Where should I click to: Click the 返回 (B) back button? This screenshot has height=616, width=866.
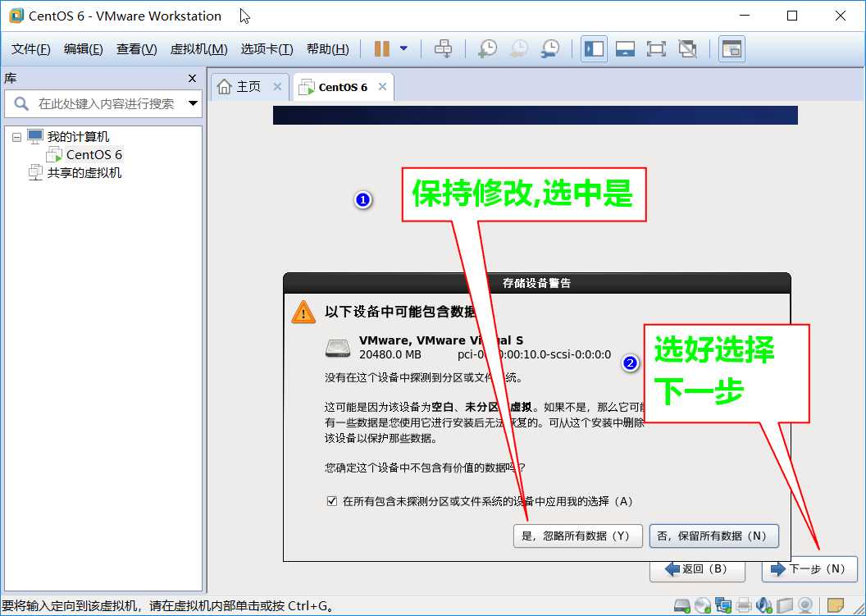point(697,569)
